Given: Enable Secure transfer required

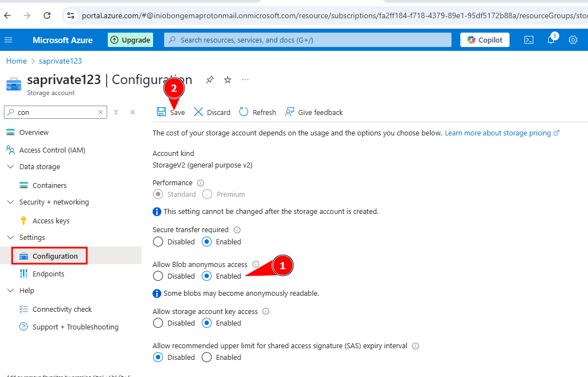Looking at the screenshot, I should [207, 242].
